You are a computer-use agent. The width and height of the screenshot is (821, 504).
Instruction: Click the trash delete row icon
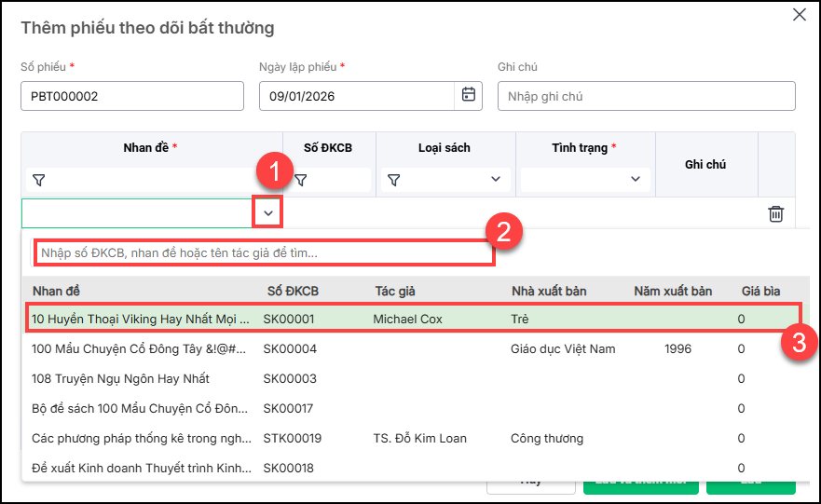click(x=775, y=213)
